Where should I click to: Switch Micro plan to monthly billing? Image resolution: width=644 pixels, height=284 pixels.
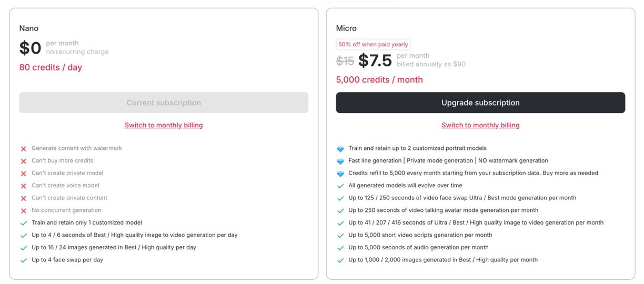480,125
